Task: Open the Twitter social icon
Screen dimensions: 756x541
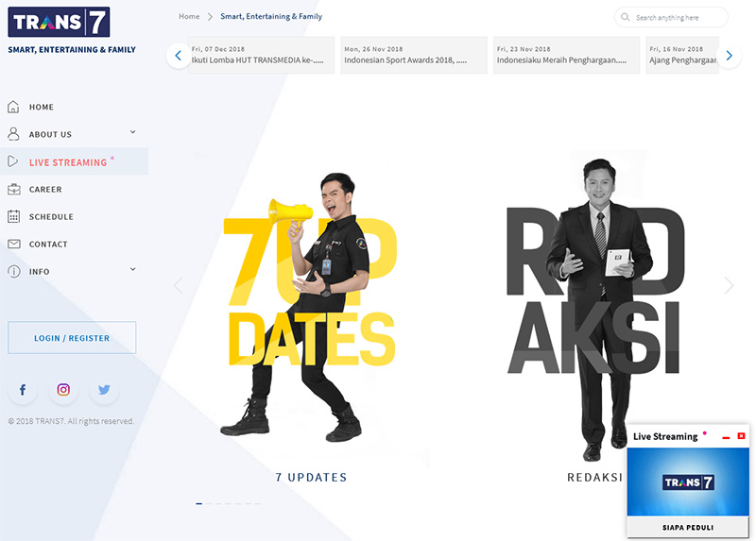Action: tap(104, 390)
